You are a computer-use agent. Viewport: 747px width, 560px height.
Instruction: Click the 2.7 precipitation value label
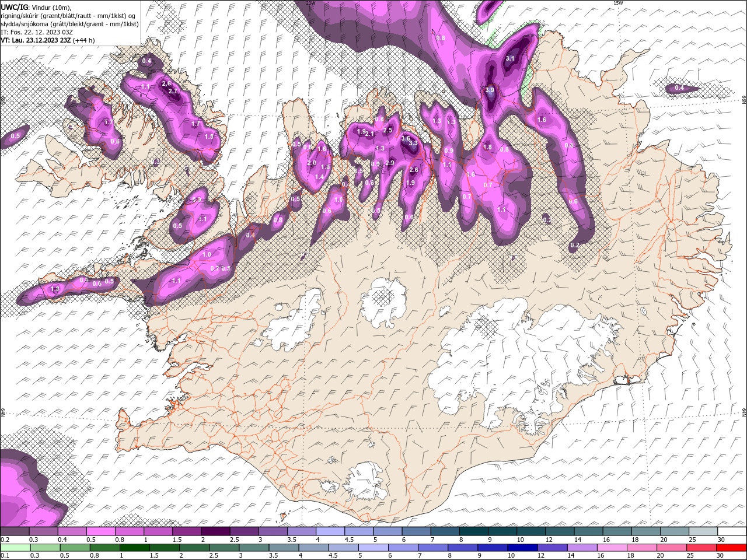click(x=173, y=92)
